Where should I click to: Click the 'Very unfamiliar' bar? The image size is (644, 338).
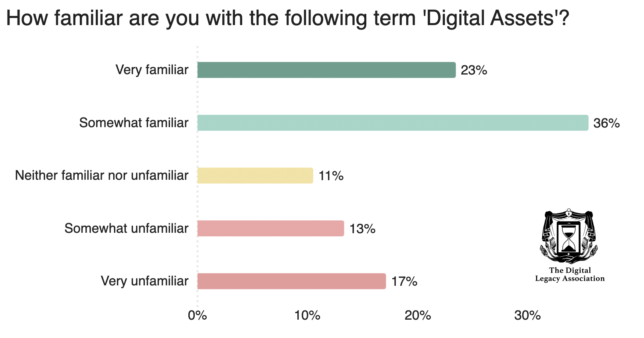292,281
